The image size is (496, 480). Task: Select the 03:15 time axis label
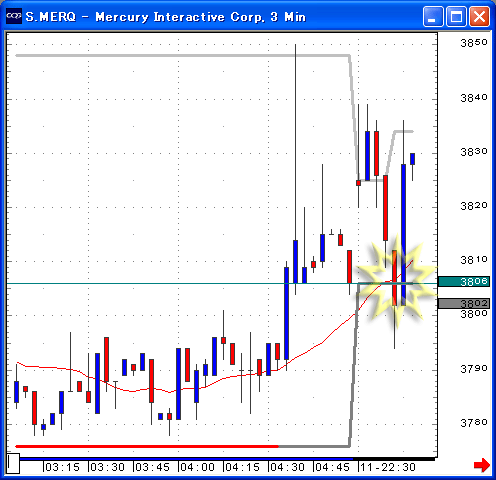[62, 467]
